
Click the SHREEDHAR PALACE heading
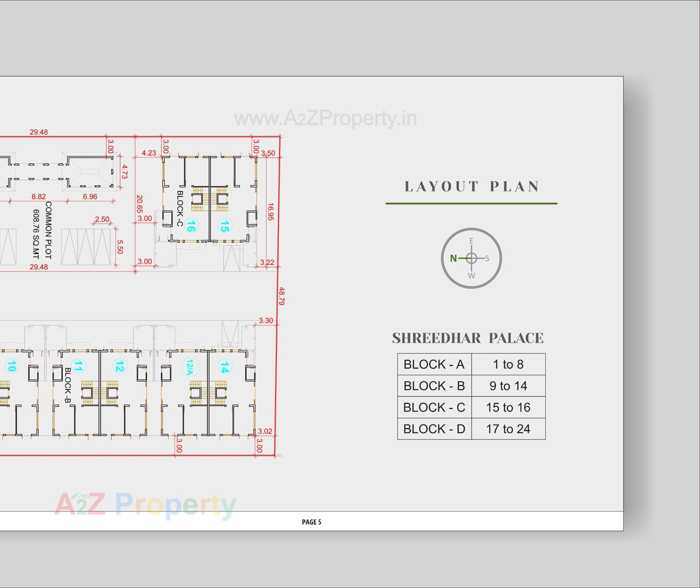(468, 338)
